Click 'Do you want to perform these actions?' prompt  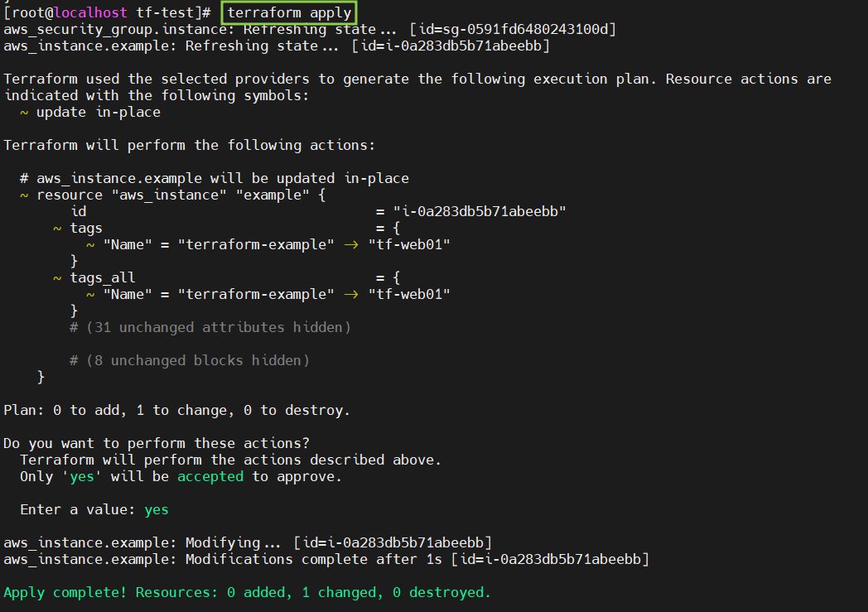[x=157, y=444]
